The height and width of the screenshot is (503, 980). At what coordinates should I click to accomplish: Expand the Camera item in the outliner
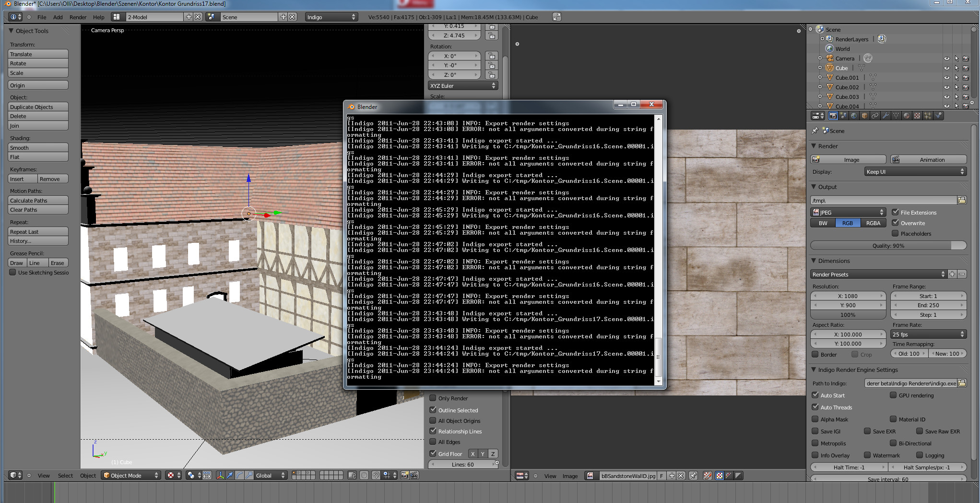(820, 58)
